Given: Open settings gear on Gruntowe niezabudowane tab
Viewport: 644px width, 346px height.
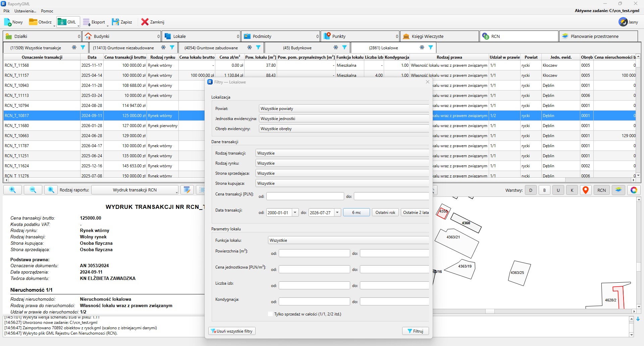Looking at the screenshot, I should (163, 48).
